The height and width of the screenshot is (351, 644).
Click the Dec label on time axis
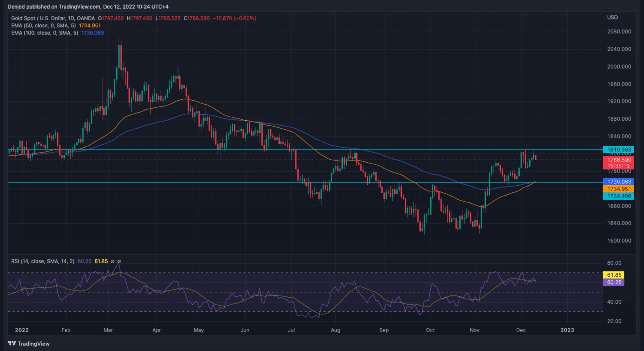[521, 330]
